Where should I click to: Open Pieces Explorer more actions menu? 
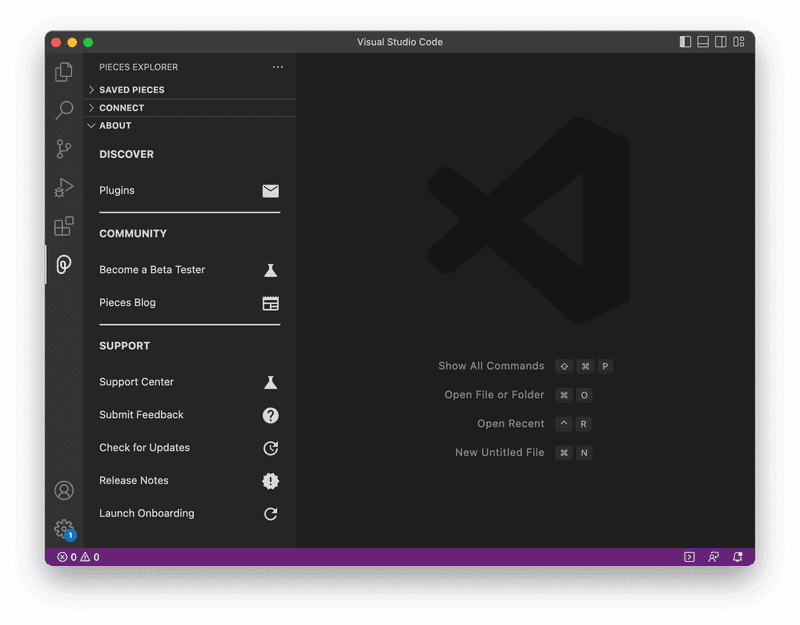pos(278,67)
